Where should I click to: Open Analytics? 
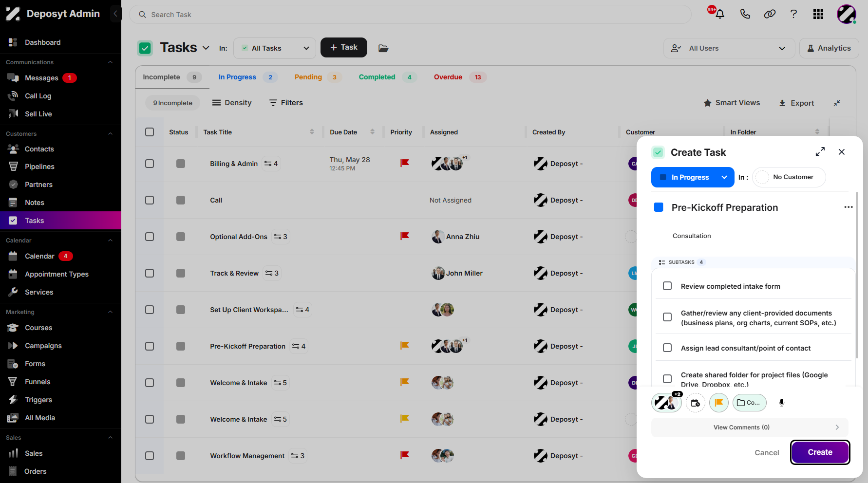point(829,48)
